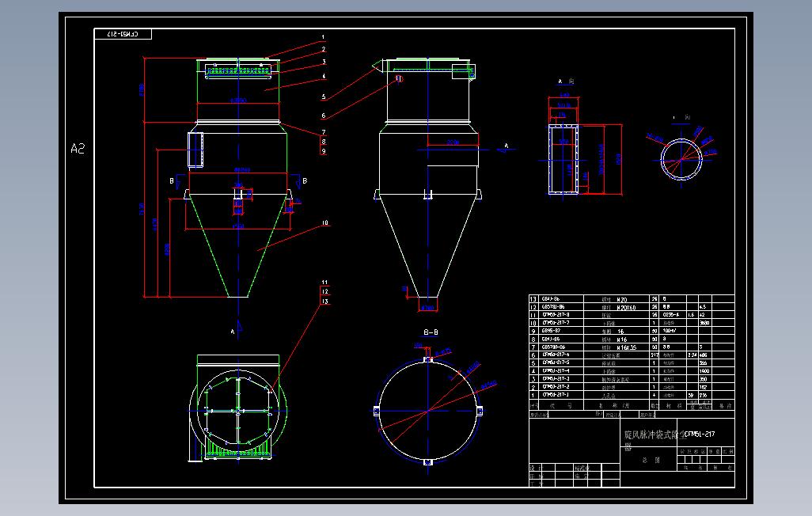Click callout number 1 leader label
The image size is (812, 516).
[x=323, y=37]
